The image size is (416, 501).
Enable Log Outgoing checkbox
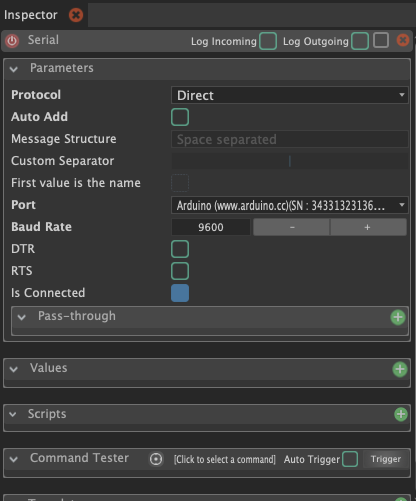(360, 41)
